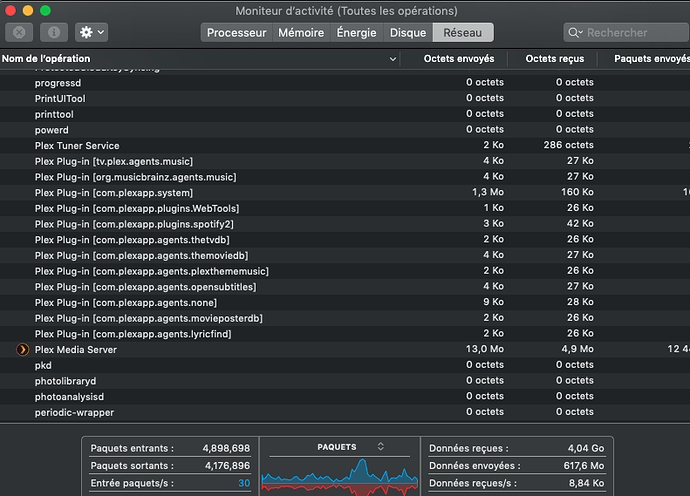Click Paquets entrants value 4,898,698

[226, 448]
